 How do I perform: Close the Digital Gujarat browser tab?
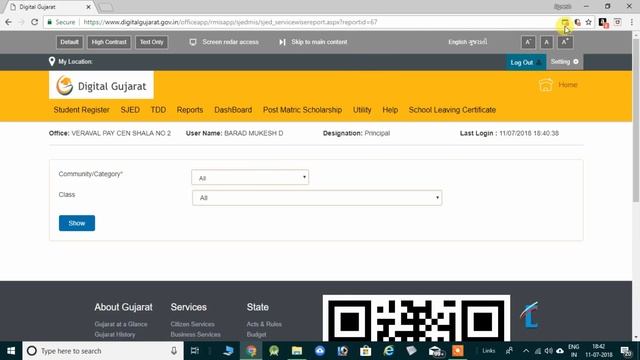pyautogui.click(x=89, y=7)
